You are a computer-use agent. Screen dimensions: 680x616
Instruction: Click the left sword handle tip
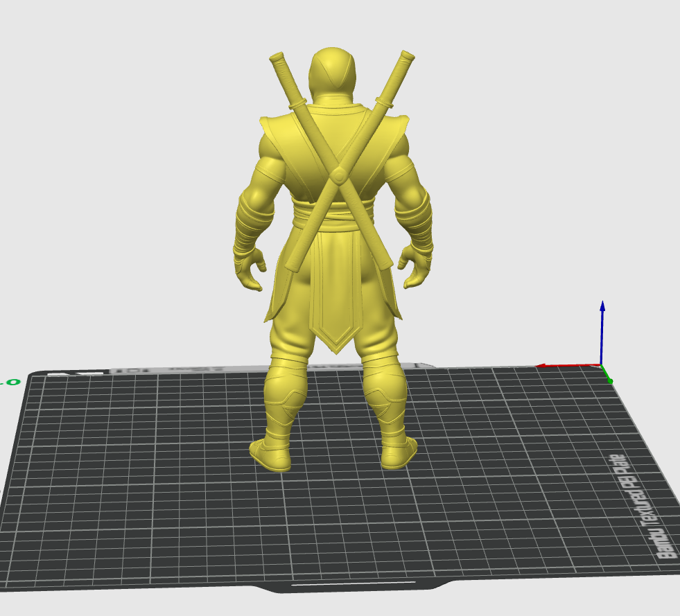tap(277, 58)
